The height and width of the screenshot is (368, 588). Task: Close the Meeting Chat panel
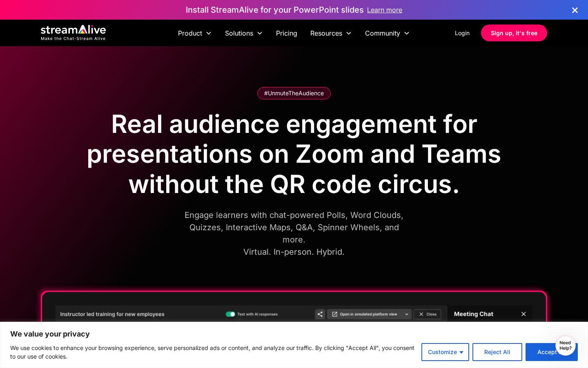click(523, 314)
